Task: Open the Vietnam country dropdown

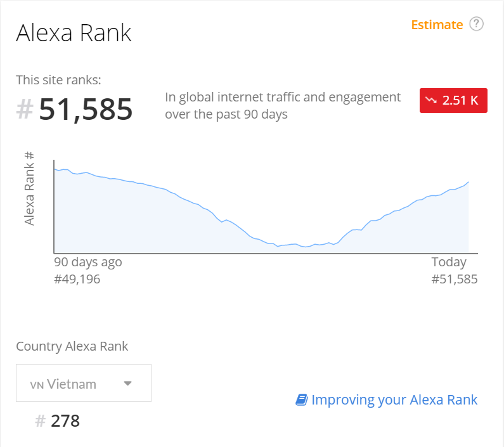Action: pos(84,383)
